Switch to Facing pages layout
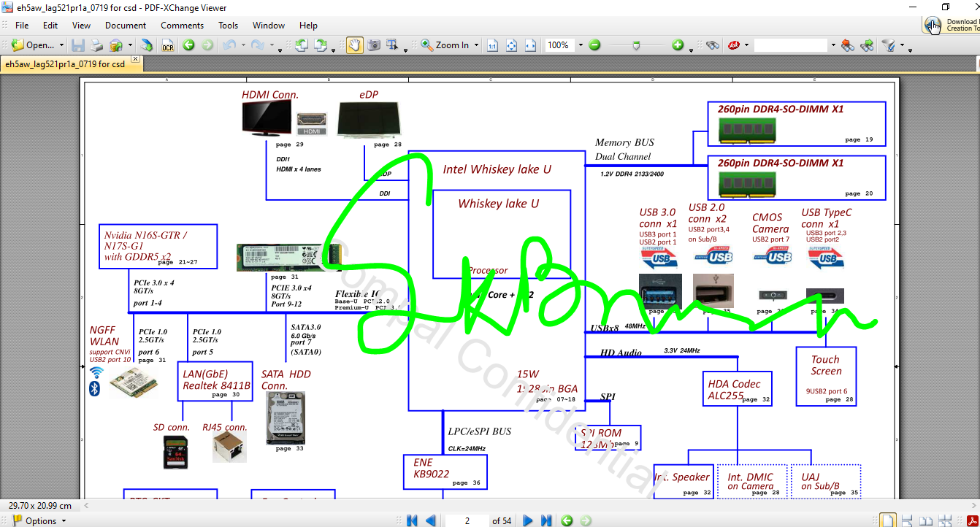This screenshot has height=527, width=980. click(x=925, y=520)
